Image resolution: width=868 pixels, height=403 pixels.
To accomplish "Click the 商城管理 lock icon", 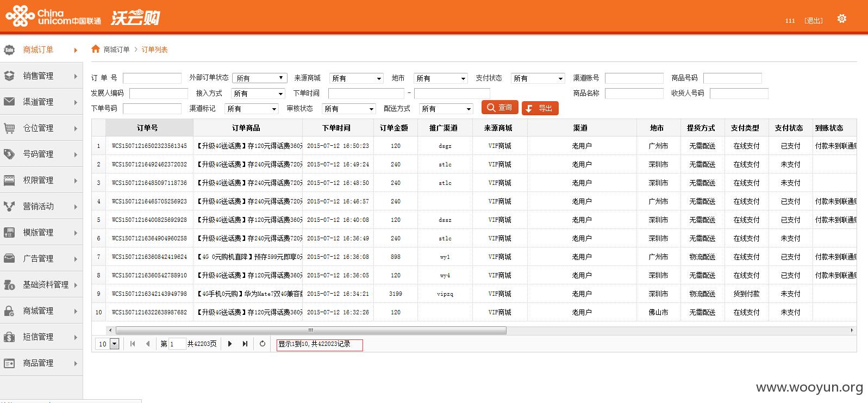I will [9, 311].
